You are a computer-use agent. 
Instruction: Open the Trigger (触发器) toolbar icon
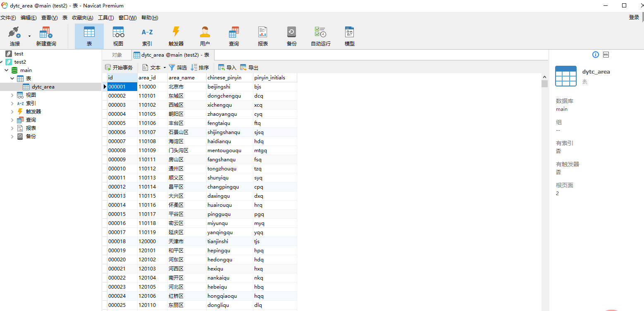coord(176,36)
